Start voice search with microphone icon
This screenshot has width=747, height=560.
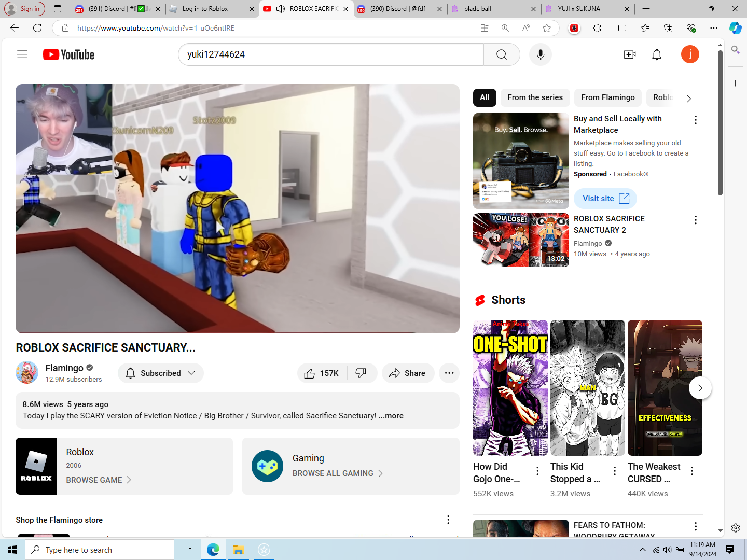point(541,54)
